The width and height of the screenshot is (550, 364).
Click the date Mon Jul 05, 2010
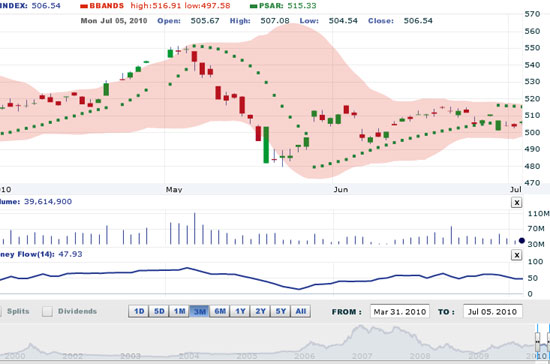coord(114,21)
